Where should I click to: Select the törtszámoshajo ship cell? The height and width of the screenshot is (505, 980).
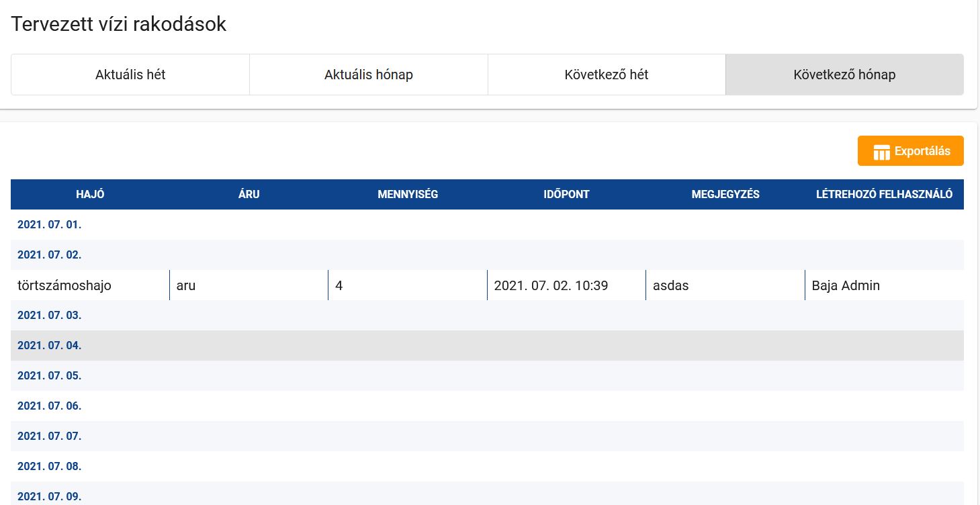click(x=64, y=285)
